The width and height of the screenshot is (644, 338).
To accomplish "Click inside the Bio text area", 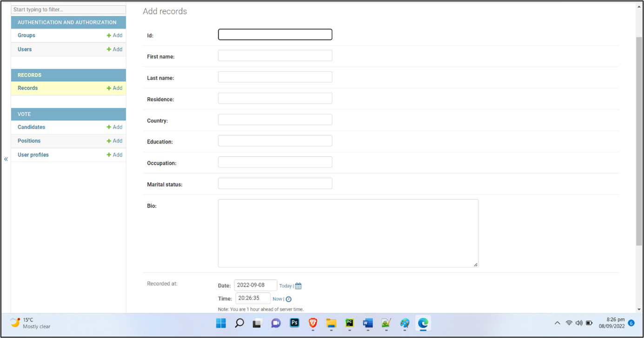I will [348, 232].
